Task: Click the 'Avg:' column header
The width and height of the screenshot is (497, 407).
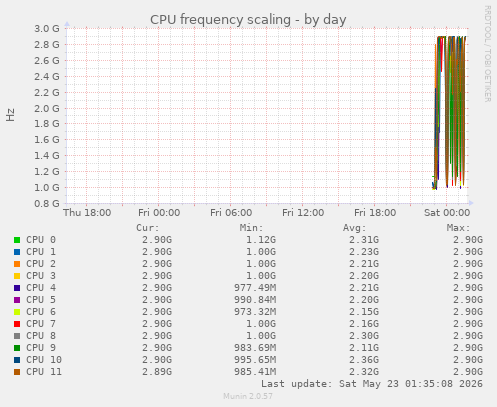Action: (355, 228)
